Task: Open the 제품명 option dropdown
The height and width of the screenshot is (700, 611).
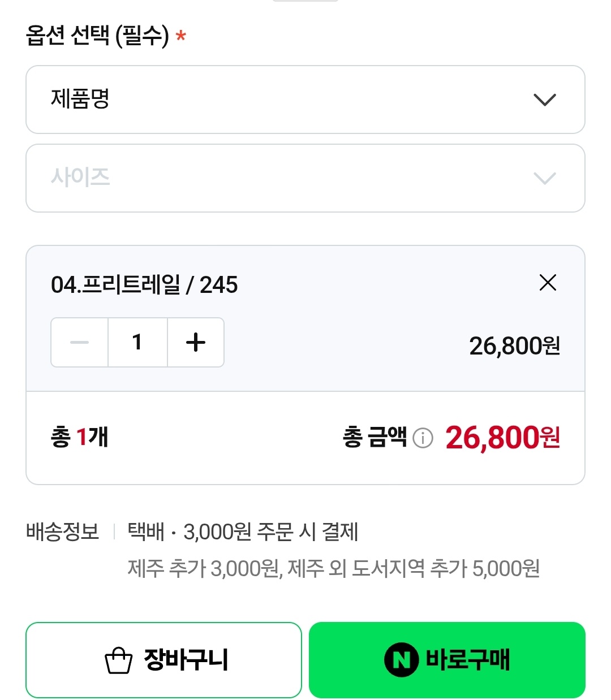Action: point(305,100)
